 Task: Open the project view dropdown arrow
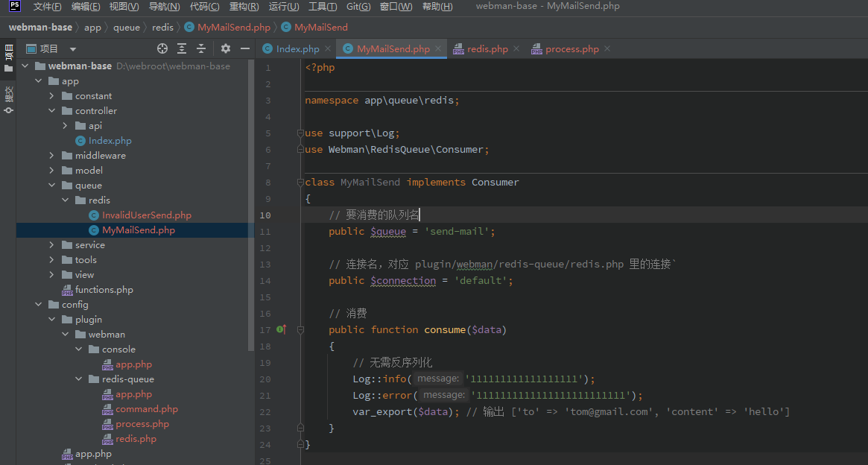click(x=73, y=48)
